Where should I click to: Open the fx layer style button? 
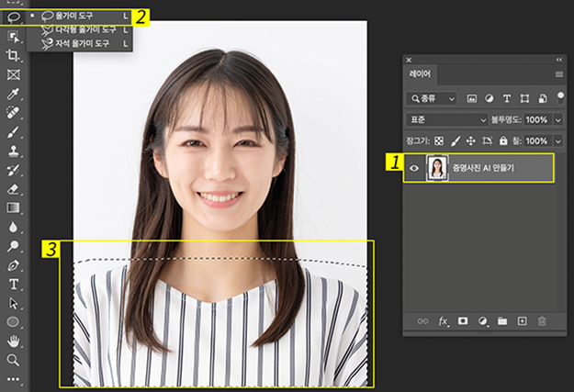click(443, 321)
